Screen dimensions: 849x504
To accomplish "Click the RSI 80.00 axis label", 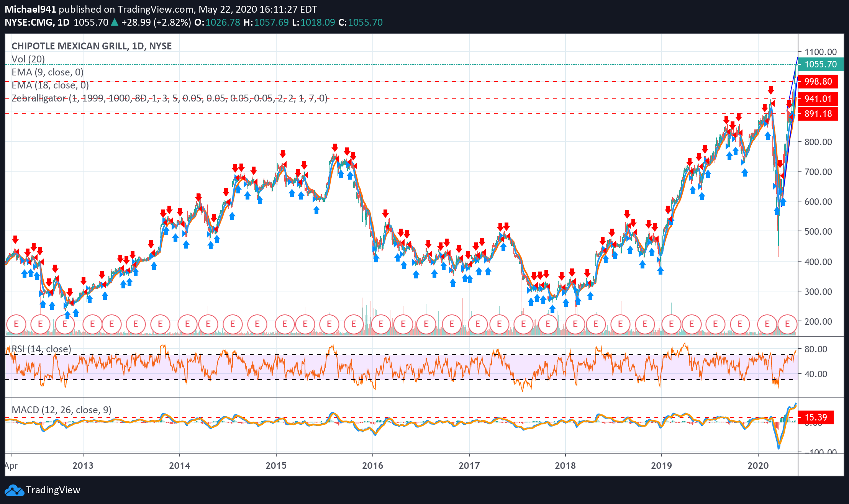I will (816, 349).
